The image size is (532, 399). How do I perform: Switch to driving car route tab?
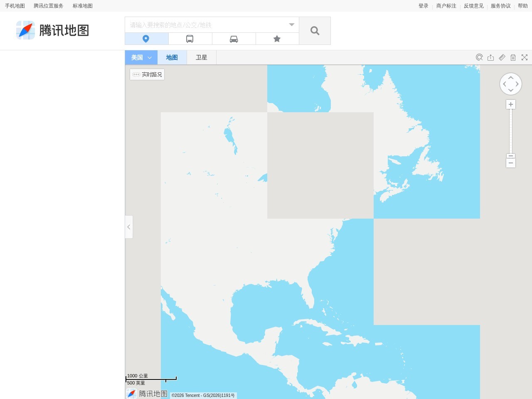click(234, 39)
